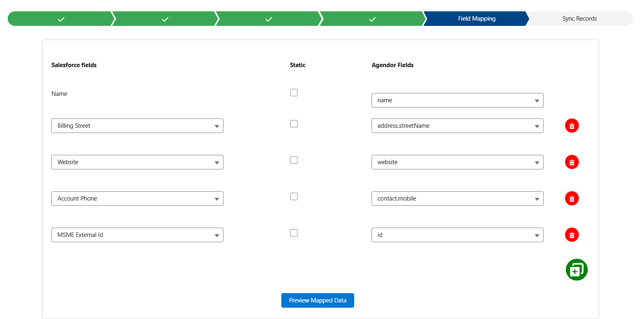Go to the second completed step

(x=165, y=19)
